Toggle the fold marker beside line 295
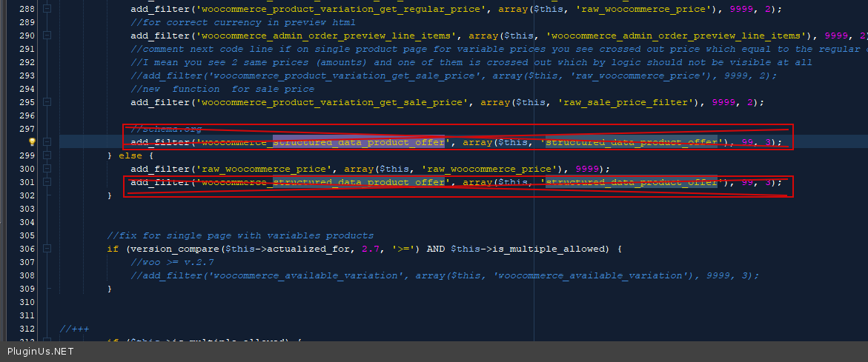 tap(47, 102)
